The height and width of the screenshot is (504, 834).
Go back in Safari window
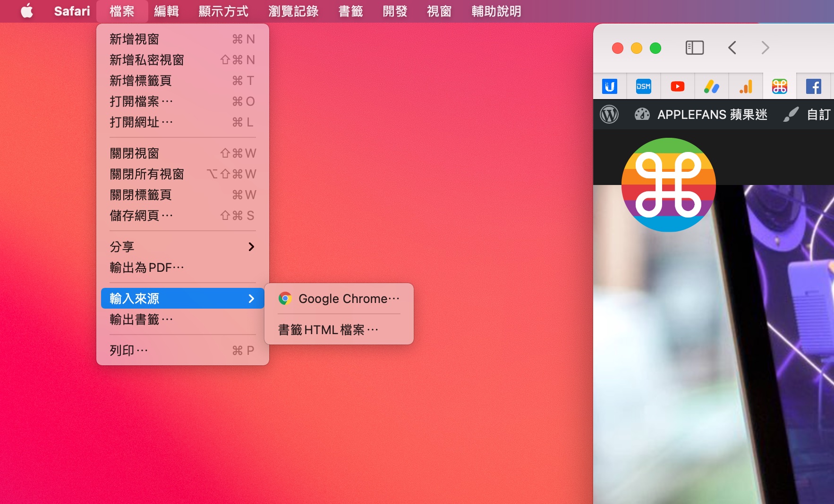732,48
